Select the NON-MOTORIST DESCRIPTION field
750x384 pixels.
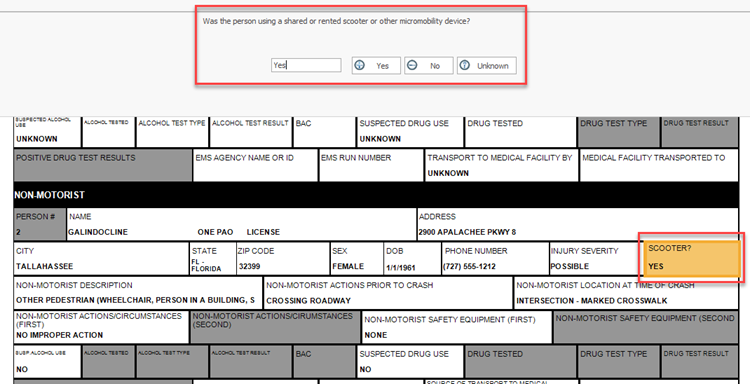(138, 293)
